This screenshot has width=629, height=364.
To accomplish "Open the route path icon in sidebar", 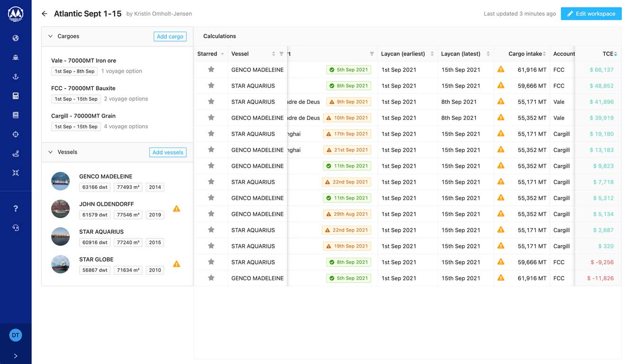I will (x=16, y=154).
